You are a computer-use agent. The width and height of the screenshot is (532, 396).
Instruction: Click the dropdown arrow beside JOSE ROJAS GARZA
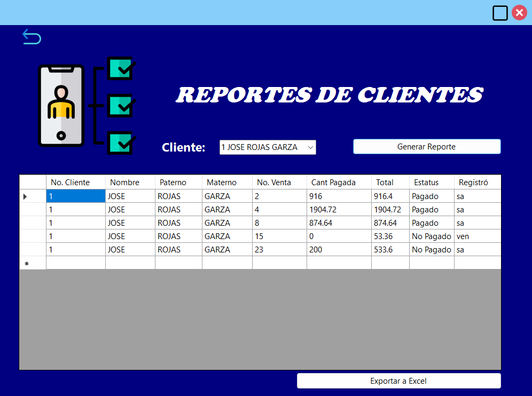(x=311, y=147)
